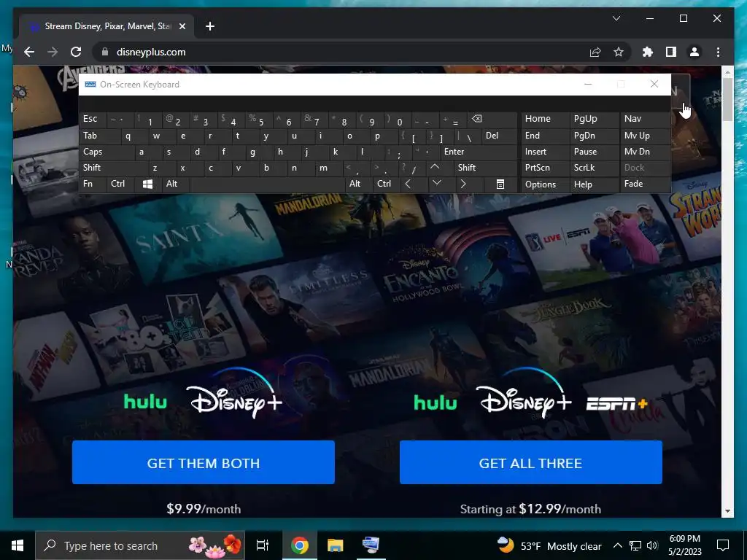The height and width of the screenshot is (560, 747).
Task: Open the notification center icon
Action: coord(723,545)
